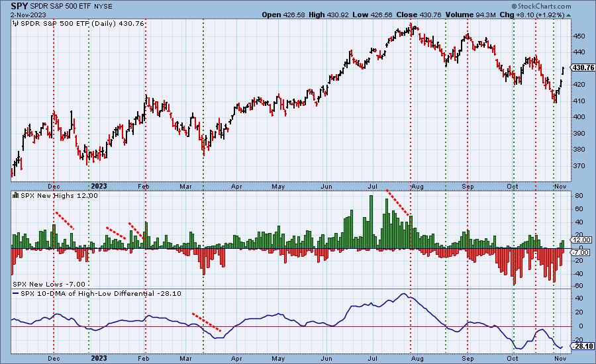Click the -40 label on New Lows axis
This screenshot has height=364, width=596.
[577, 273]
